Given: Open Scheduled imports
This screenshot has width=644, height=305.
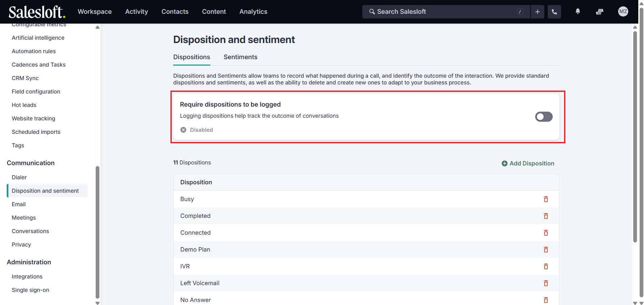Looking at the screenshot, I should [36, 132].
